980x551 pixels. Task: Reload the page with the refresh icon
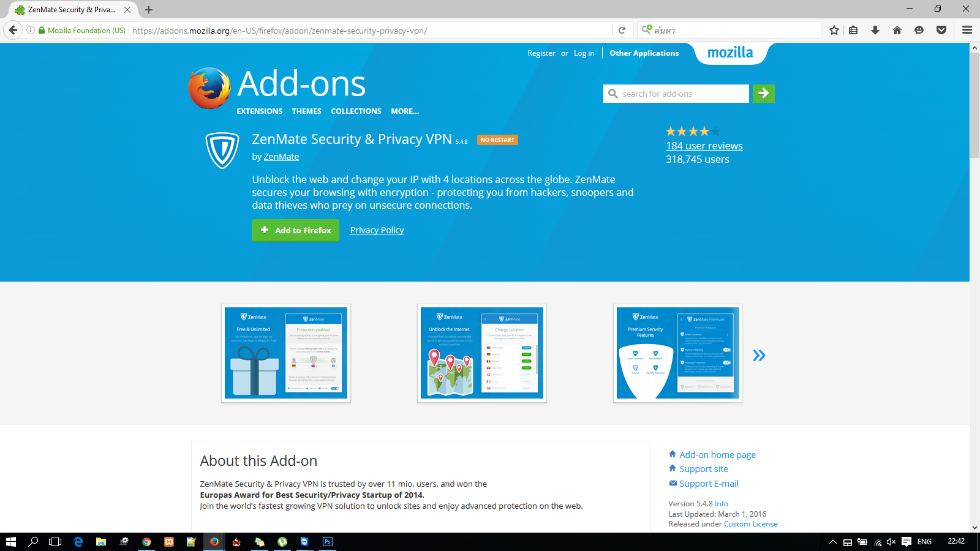coord(622,30)
